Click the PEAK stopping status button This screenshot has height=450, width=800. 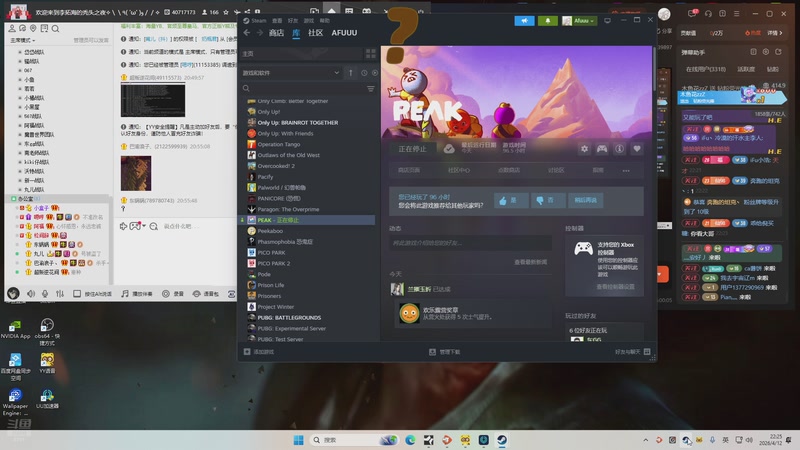[x=412, y=149]
